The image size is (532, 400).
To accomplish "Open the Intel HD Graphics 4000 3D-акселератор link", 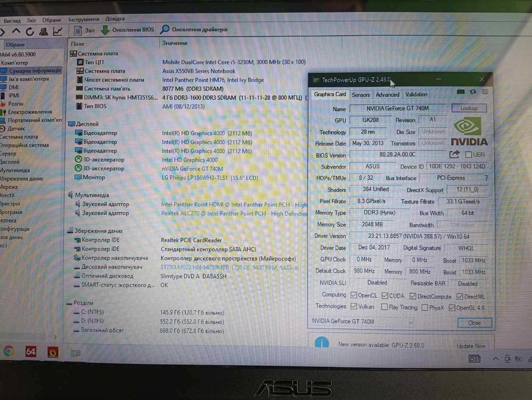I will coord(190,159).
